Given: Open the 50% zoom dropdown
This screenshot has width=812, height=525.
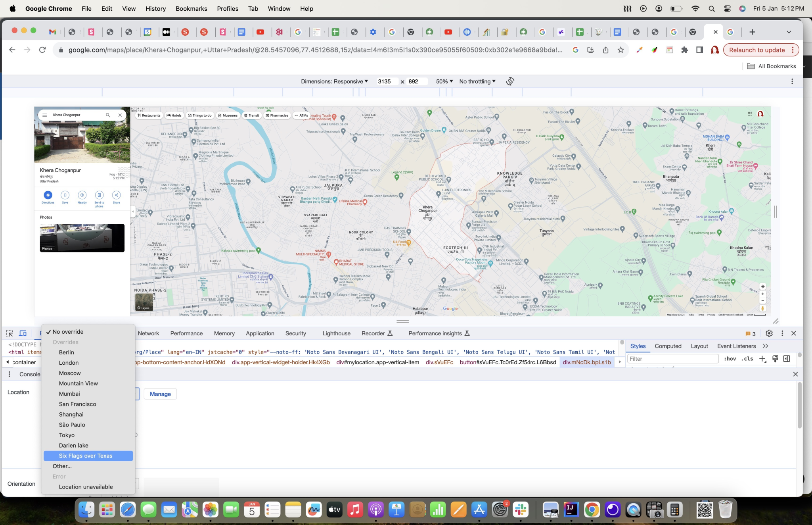Looking at the screenshot, I should tap(444, 81).
